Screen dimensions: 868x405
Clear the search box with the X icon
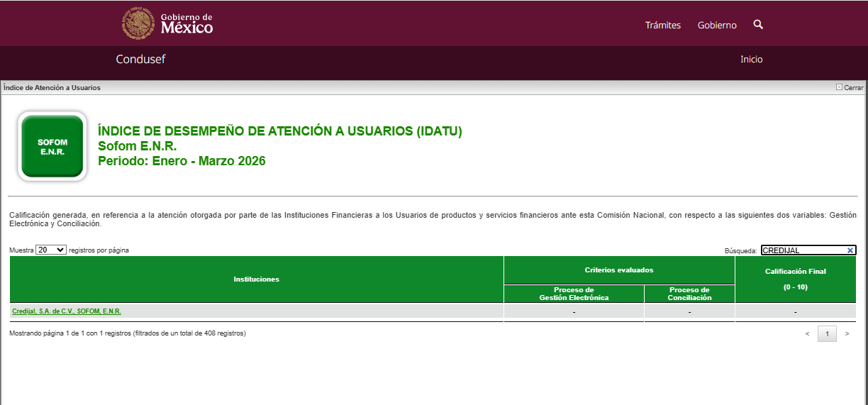pos(850,250)
